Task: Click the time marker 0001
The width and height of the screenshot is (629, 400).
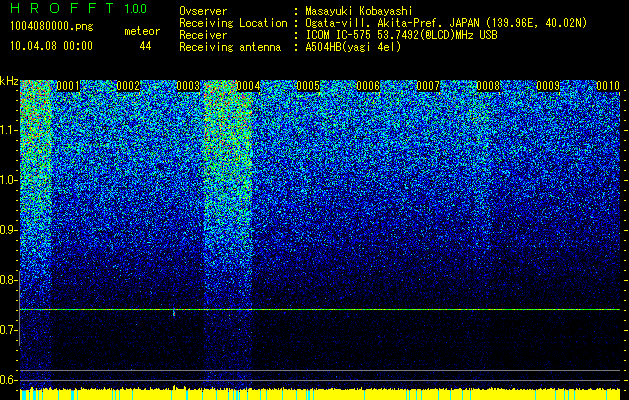Action: point(68,86)
